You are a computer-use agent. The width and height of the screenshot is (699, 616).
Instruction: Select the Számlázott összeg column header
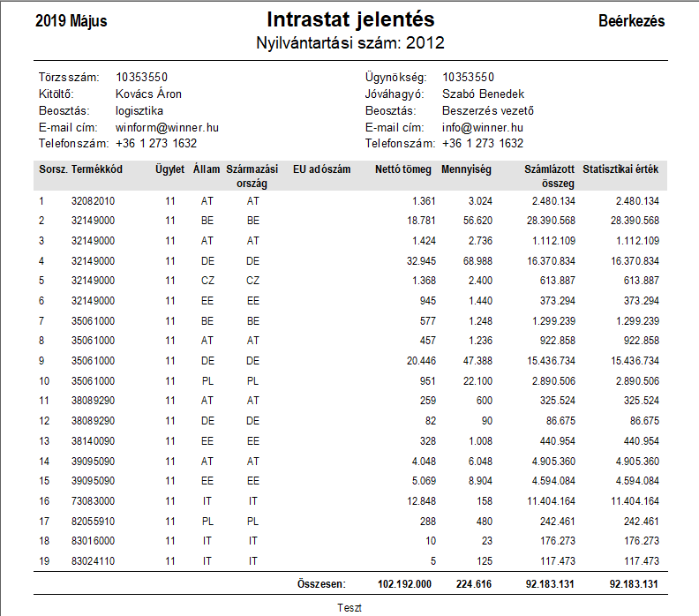coord(549,177)
